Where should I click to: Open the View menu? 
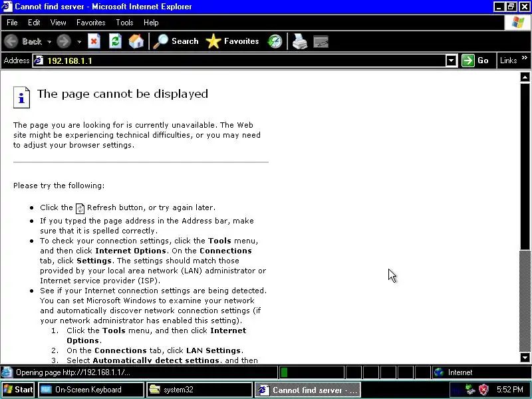[58, 23]
